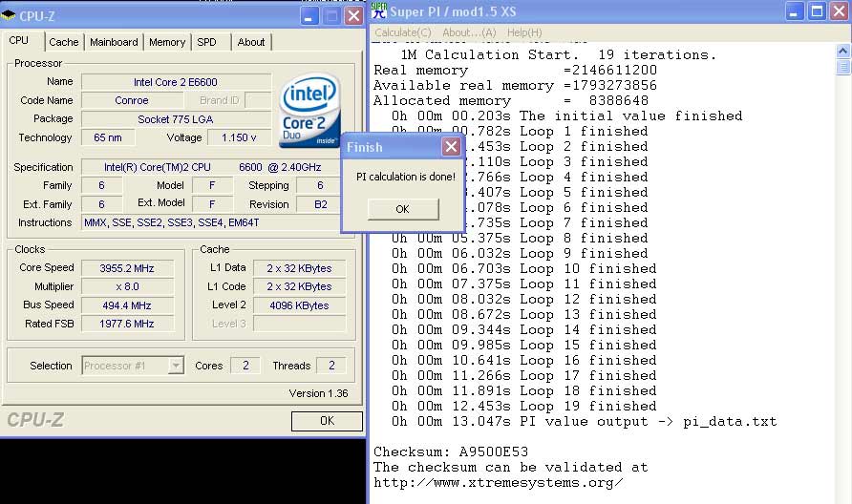Click the Super PI title bar icon
This screenshot has width=852, height=504.
click(379, 10)
